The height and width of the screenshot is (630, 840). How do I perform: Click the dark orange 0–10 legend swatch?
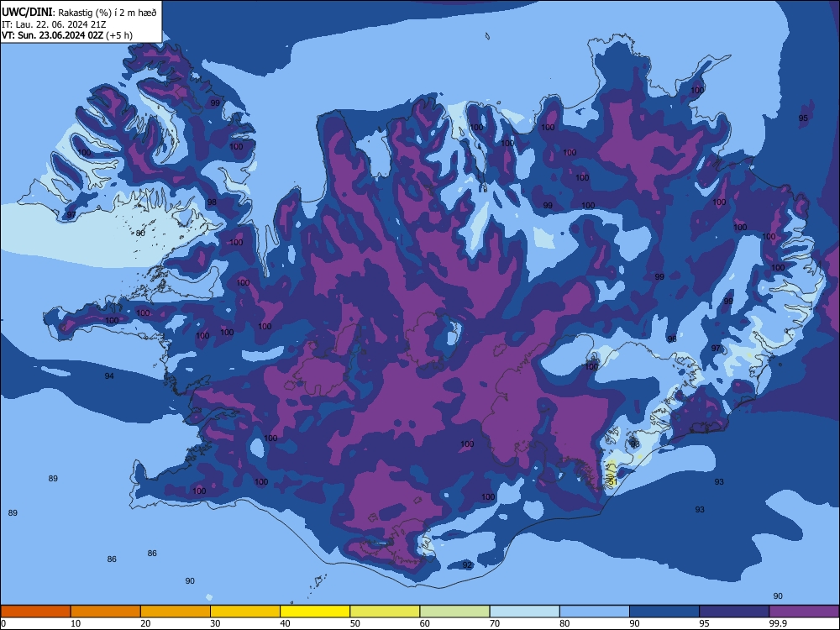(x=35, y=612)
